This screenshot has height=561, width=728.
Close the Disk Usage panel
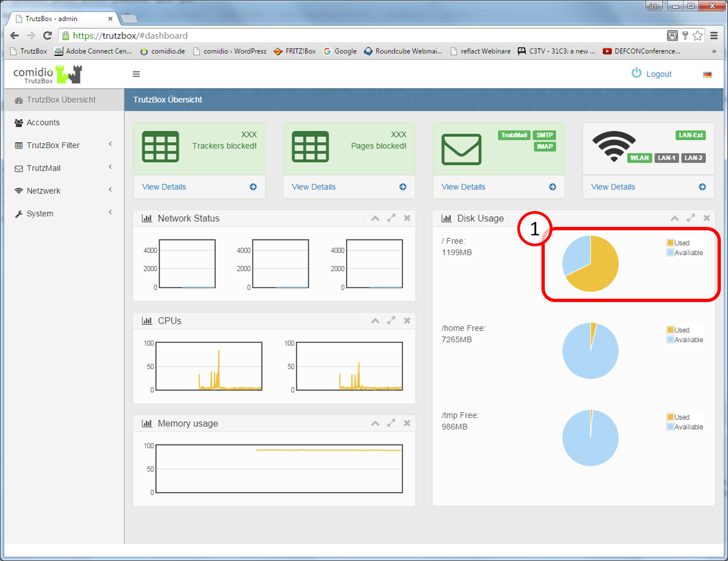(x=706, y=218)
